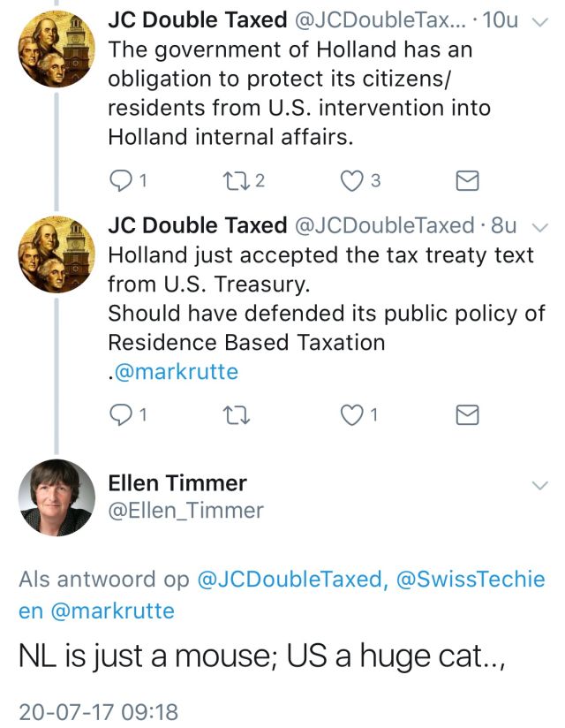Open options chevron on first tweet
Viewport: 565px width, 728px height.
[541, 23]
